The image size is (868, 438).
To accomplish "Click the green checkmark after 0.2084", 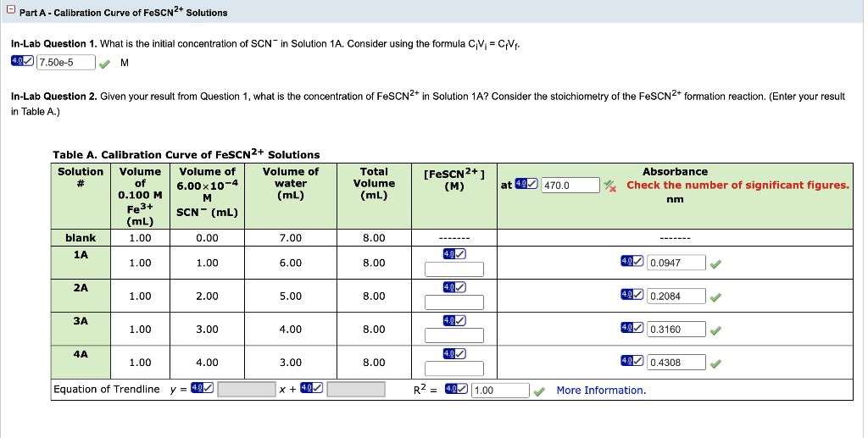I will click(715, 297).
